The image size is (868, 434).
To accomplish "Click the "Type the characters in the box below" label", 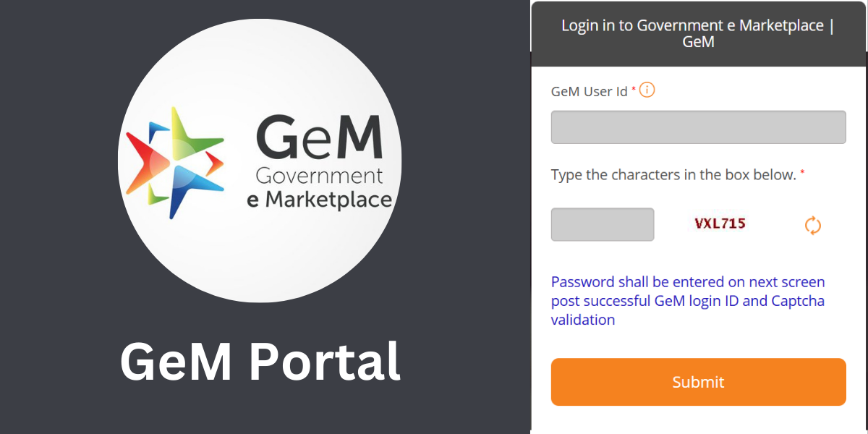I will [673, 175].
